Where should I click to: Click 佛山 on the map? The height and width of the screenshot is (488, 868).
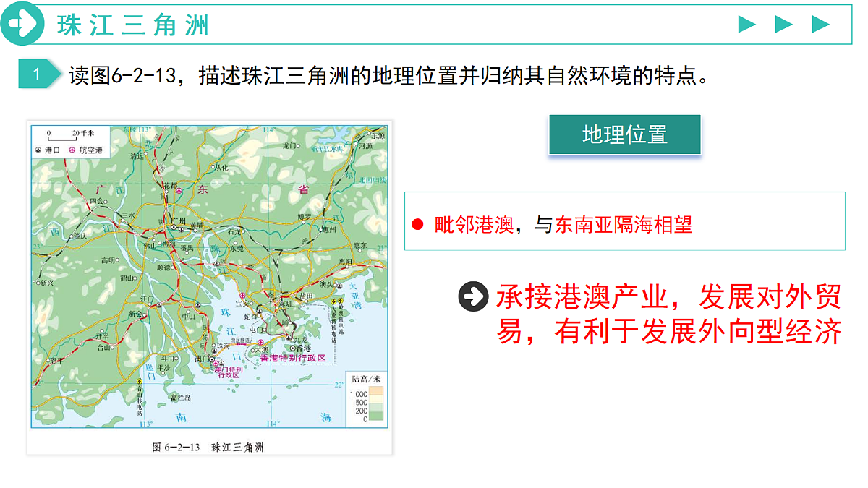150,245
